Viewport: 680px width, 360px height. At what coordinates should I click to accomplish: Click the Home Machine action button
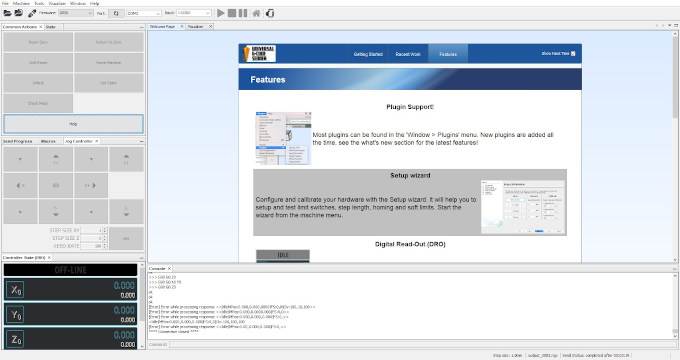tap(108, 62)
